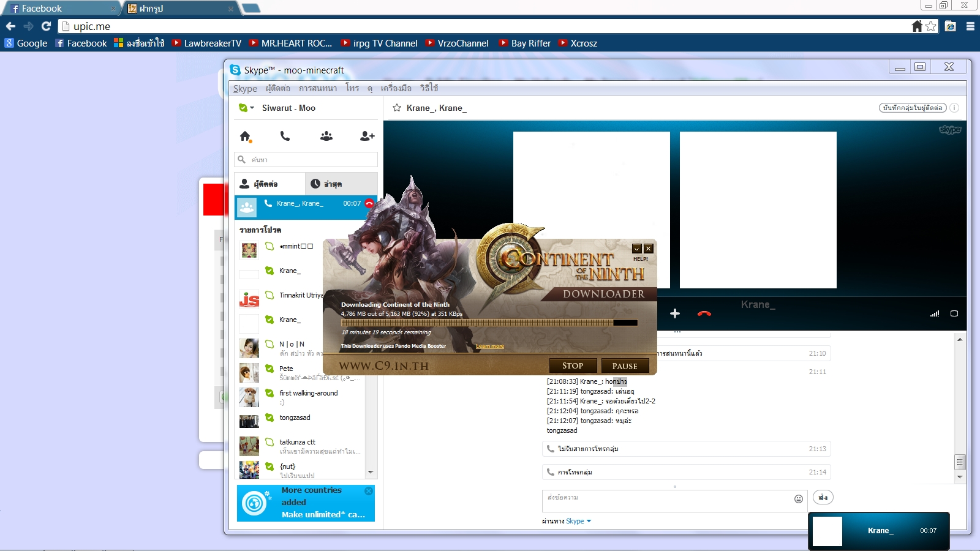Open the Chrome menu icon
Screen dimensions: 980x551
click(970, 26)
